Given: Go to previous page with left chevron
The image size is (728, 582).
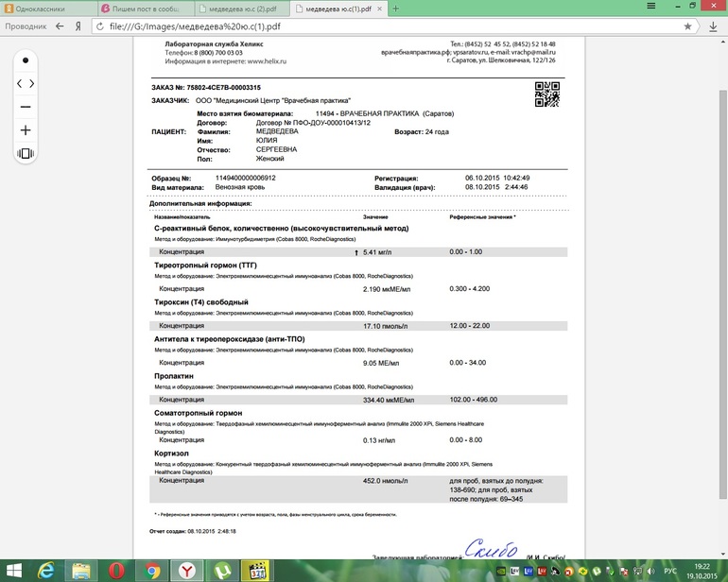Looking at the screenshot, I should [x=19, y=83].
